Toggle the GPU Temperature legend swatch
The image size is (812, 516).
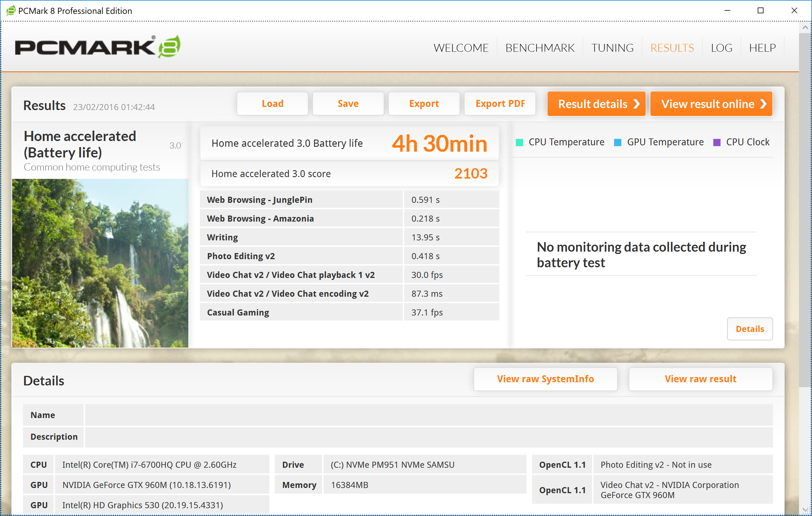[617, 142]
